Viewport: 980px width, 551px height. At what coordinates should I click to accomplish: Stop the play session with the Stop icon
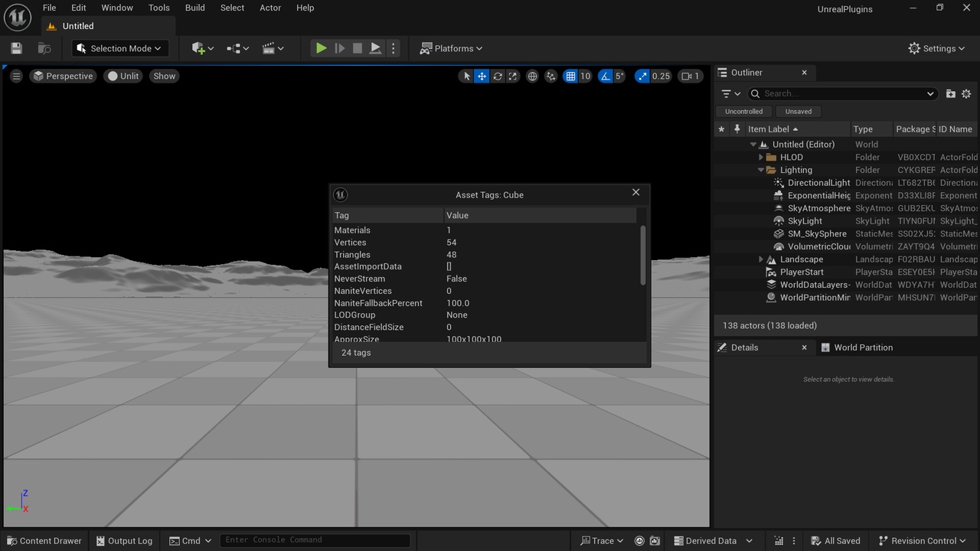point(358,48)
